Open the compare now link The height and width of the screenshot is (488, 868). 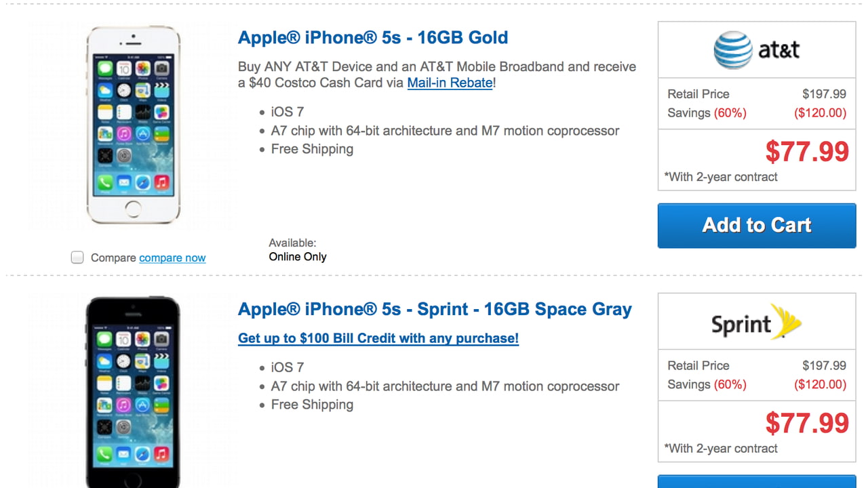tap(172, 258)
